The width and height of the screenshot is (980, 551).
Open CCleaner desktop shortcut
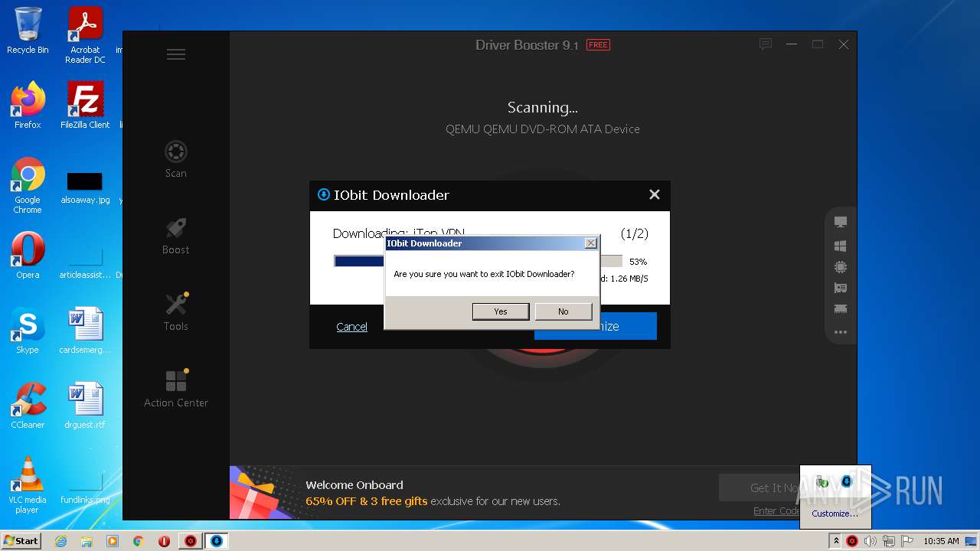coord(28,406)
